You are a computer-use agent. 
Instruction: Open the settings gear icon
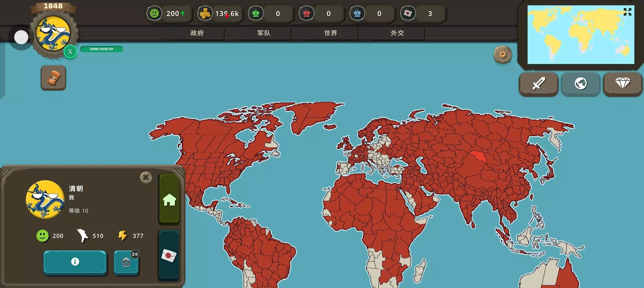(502, 55)
